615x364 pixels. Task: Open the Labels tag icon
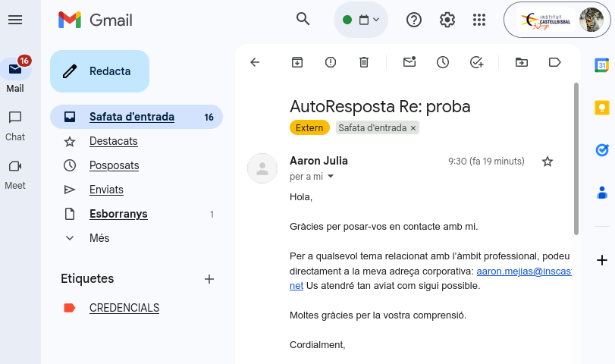click(555, 62)
